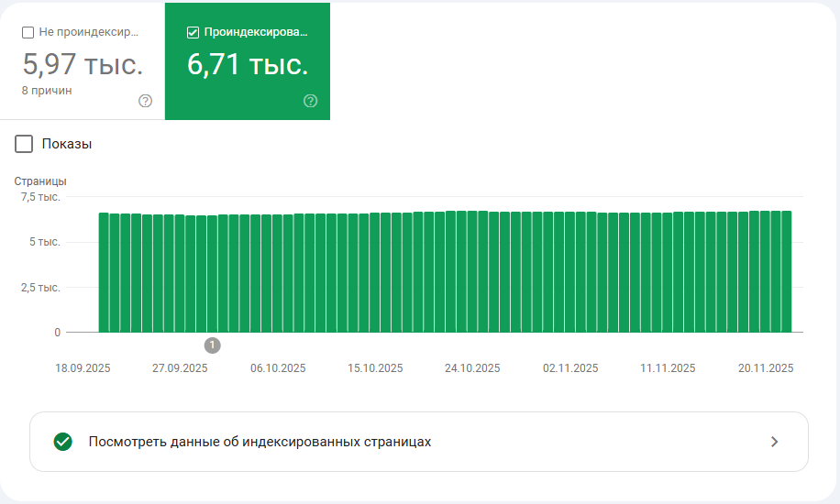Click the «Страницы» chart axis title

(40, 181)
